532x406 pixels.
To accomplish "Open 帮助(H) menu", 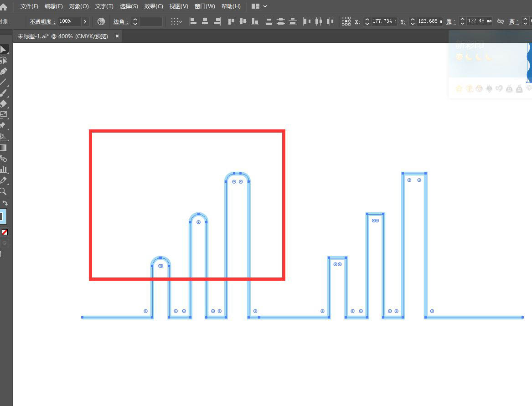I will pos(231,6).
